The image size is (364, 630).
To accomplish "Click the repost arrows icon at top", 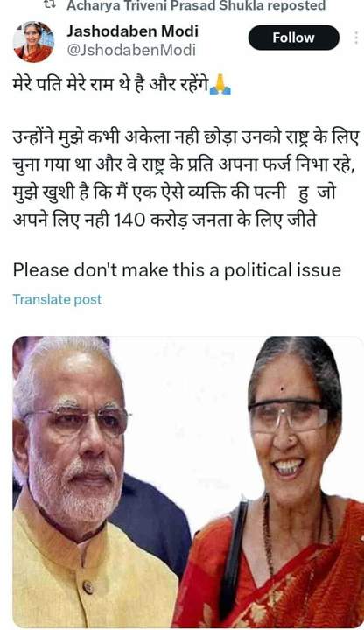I will pyautogui.click(x=50, y=4).
